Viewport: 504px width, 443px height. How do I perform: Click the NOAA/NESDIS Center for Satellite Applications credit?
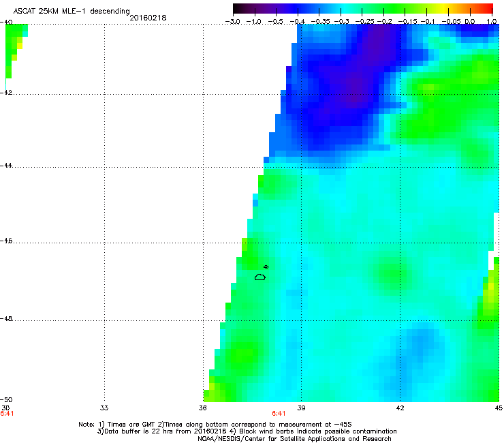tap(294, 439)
